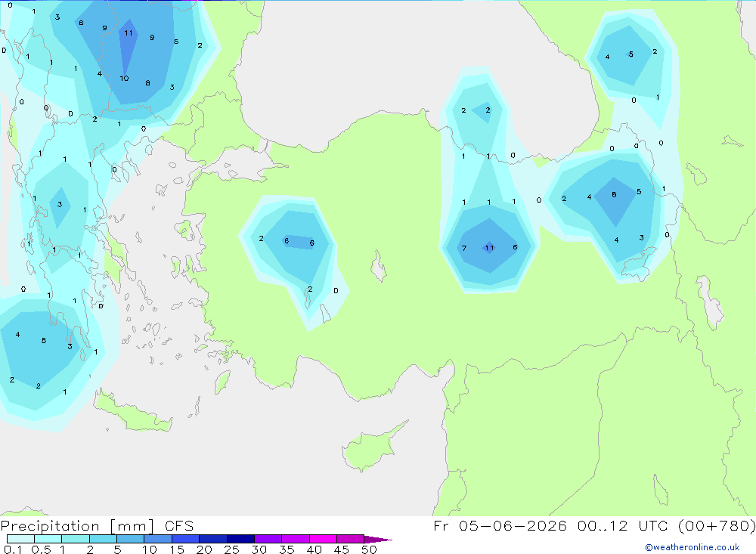The height and width of the screenshot is (554, 756).
Task: Pick the legend swatch between 2 and 5
Action: tap(103, 539)
